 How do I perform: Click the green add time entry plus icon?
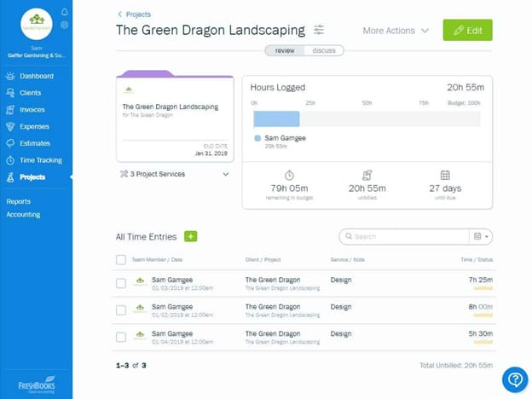[191, 236]
